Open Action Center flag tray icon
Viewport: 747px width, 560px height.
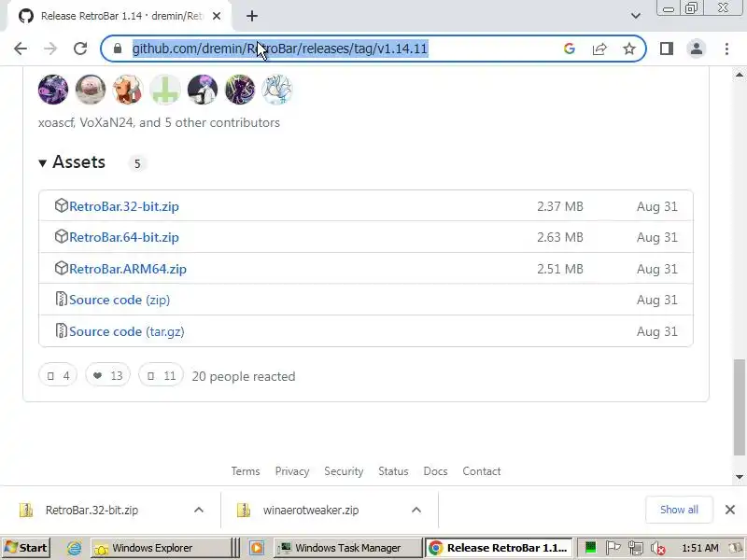click(x=613, y=548)
